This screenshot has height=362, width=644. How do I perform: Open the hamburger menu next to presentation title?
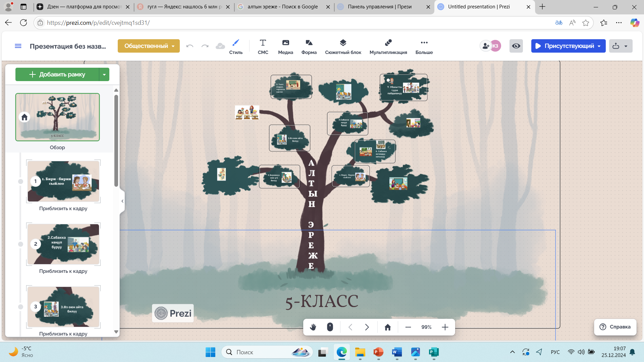[x=18, y=46]
